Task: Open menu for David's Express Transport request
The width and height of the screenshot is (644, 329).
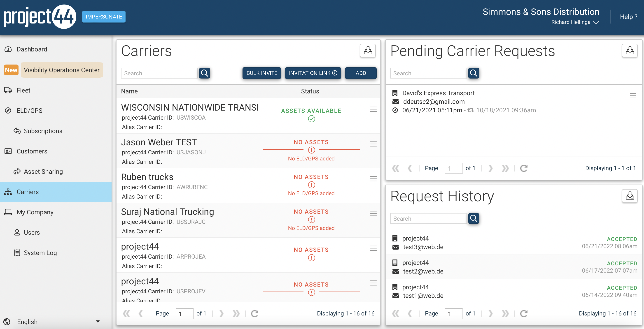Action: click(633, 96)
